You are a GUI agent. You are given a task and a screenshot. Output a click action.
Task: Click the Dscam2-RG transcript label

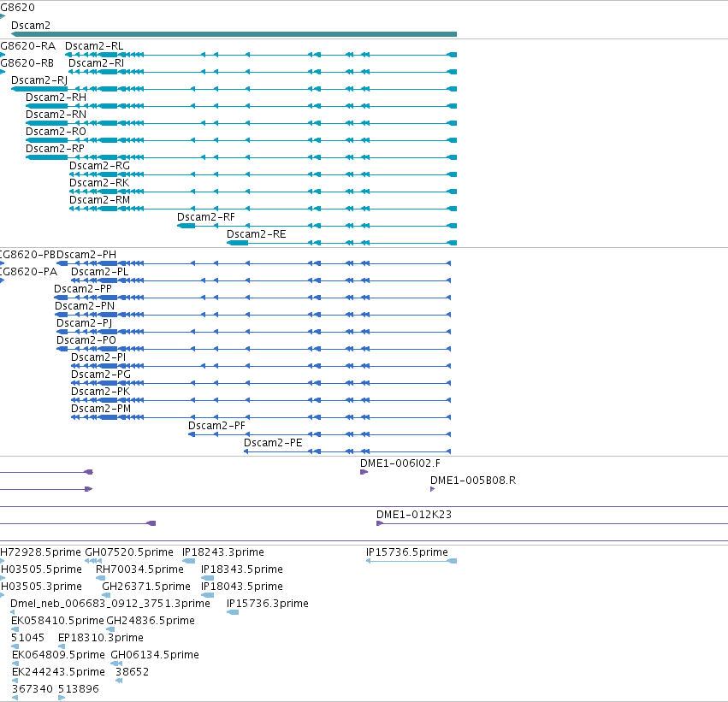pos(99,166)
